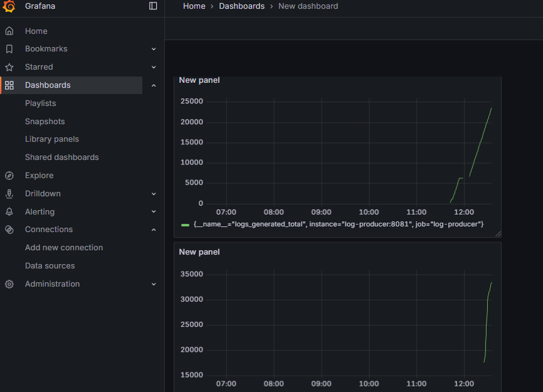Expand the Starred section chevron
543x392 pixels.
[x=154, y=67]
